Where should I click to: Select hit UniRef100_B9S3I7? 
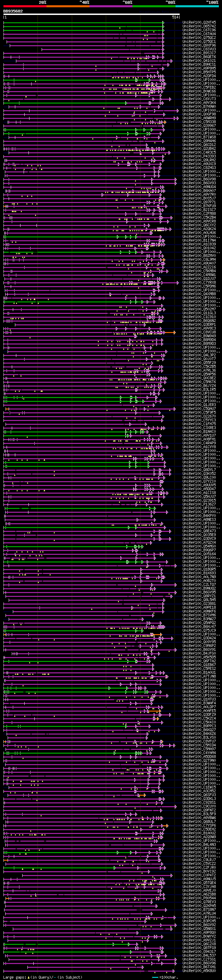(199, 53)
